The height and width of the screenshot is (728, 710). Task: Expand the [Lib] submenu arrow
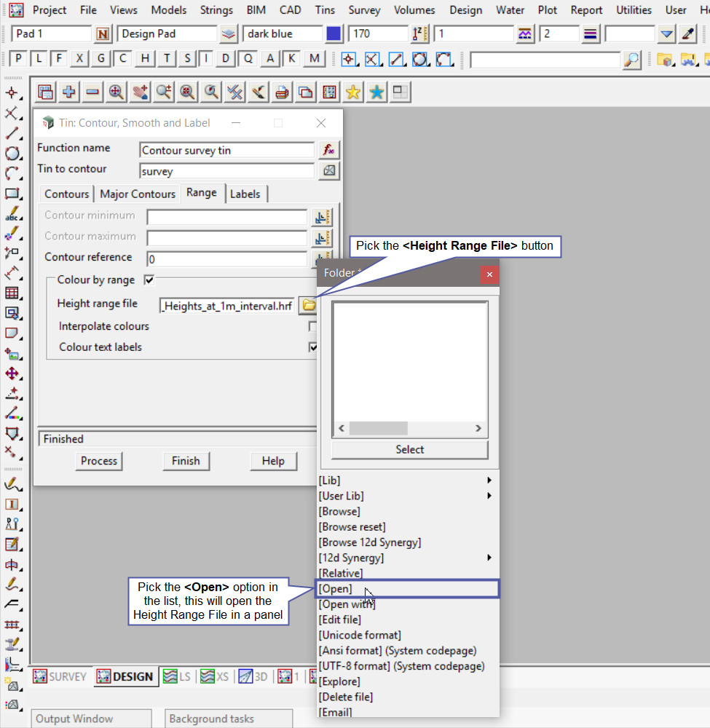click(x=489, y=480)
